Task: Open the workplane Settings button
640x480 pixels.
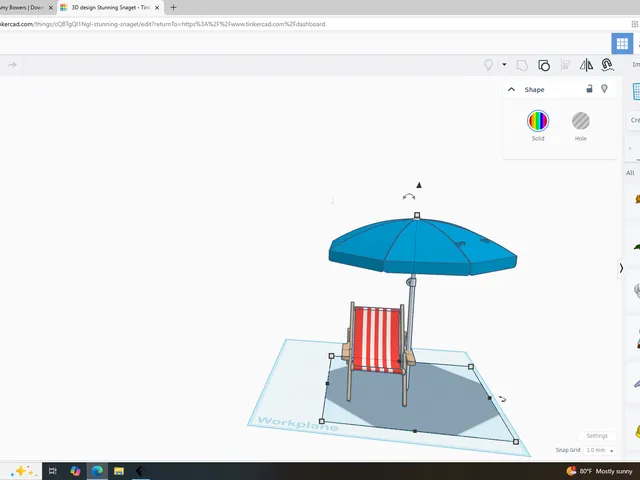Action: (x=597, y=436)
